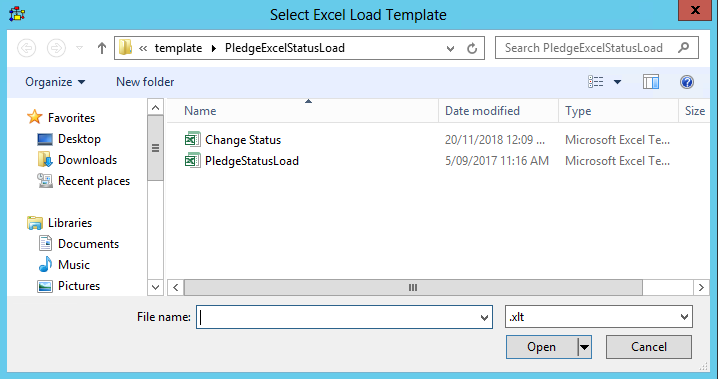
Task: Open the Organize menu
Action: tap(55, 82)
